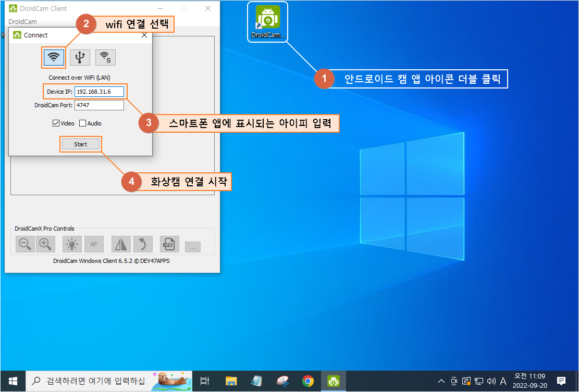Click the volume speaker tray icon
Screen dimensions: 579x392
tap(491, 381)
